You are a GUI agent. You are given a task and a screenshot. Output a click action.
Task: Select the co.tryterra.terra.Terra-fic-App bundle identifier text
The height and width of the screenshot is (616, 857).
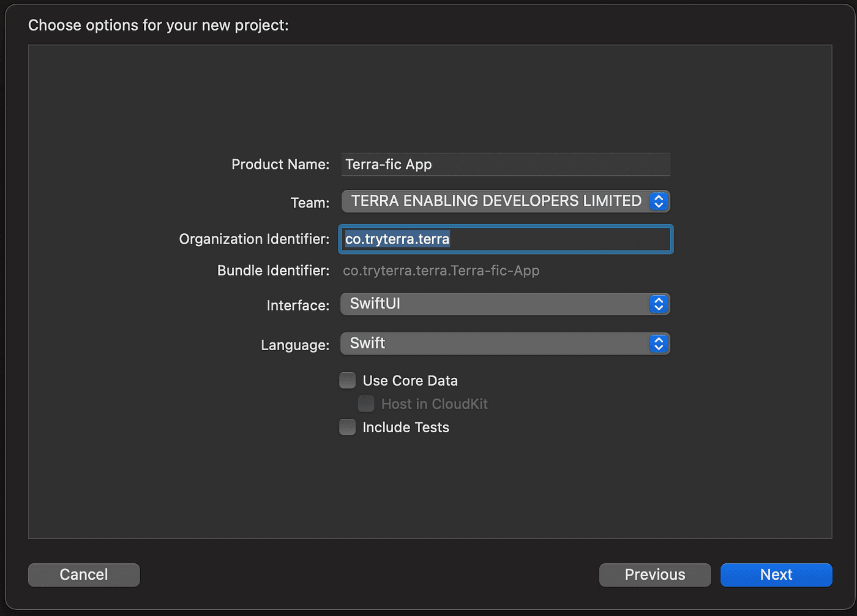[441, 271]
